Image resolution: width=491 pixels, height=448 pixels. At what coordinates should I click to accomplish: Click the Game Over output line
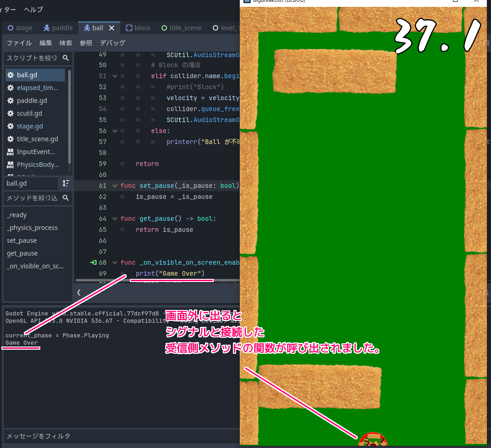tap(22, 343)
